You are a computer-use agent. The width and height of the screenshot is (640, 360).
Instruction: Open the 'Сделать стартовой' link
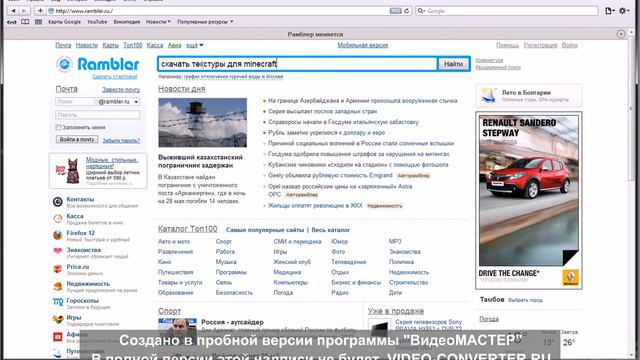[115, 77]
